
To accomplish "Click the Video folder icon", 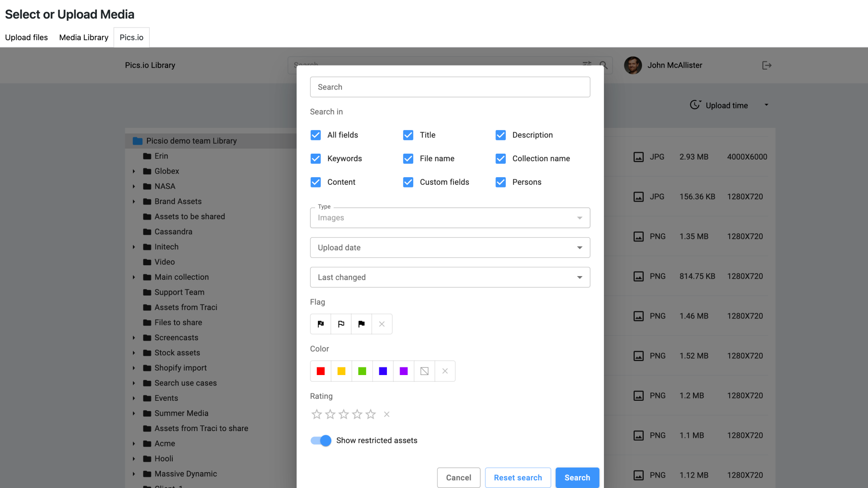I will (x=147, y=262).
